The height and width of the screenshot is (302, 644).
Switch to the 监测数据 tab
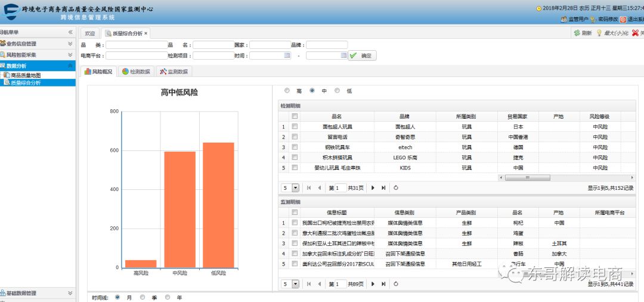174,72
